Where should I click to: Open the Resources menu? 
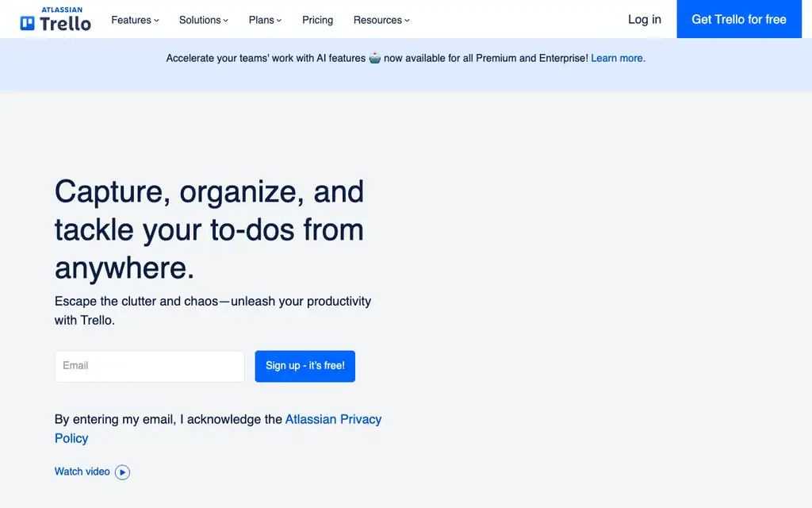tap(381, 20)
